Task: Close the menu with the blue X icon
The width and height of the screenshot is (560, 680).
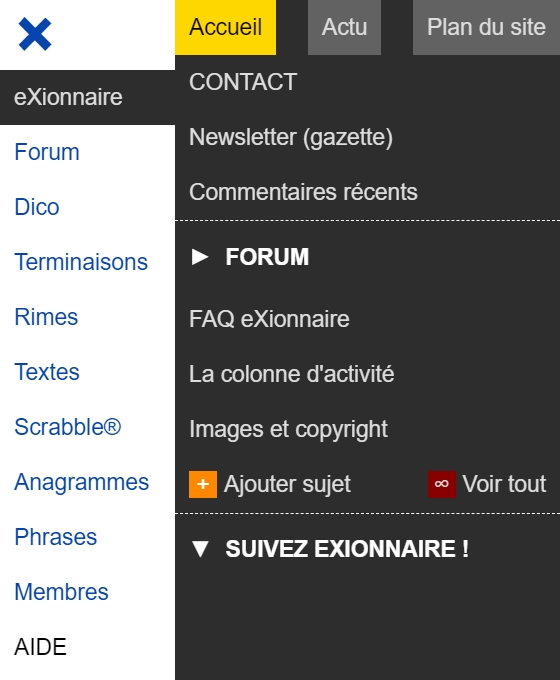Action: (35, 34)
